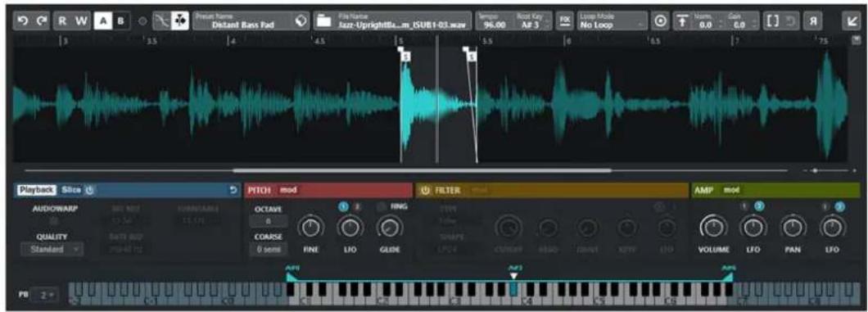The height and width of the screenshot is (312, 868).
Task: Open the Loop Mode No Loop dropdown
Action: pos(613,21)
